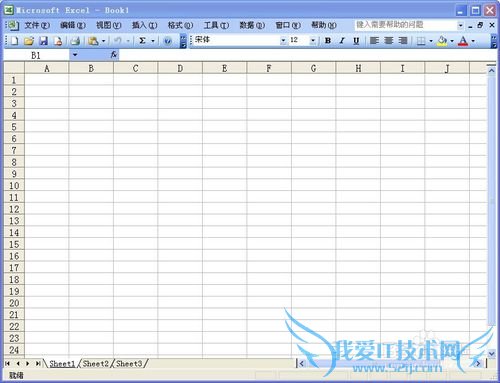Switch to the Sheet3 tab
Viewport: 500px width, 383px height.
tap(129, 364)
